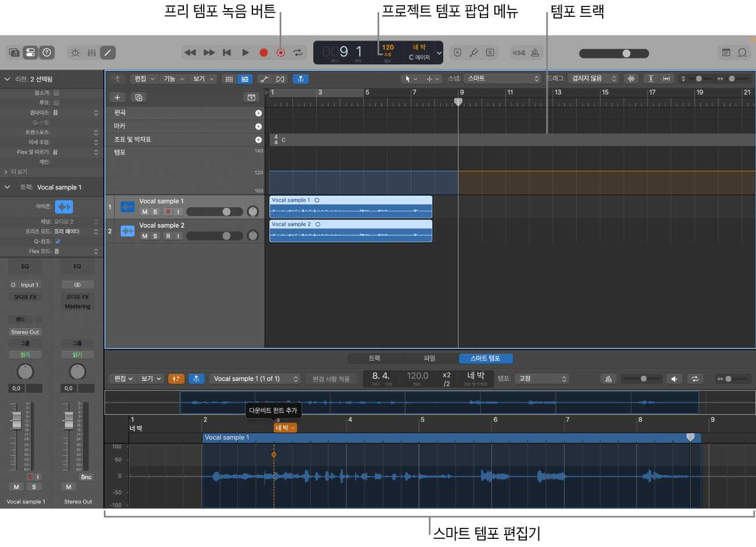Toggle the global tracks button
The height and width of the screenshot is (547, 756).
[x=251, y=98]
